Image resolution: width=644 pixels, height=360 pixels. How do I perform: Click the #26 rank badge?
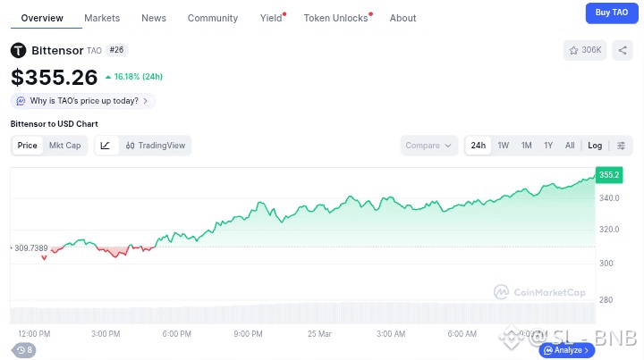pyautogui.click(x=116, y=50)
